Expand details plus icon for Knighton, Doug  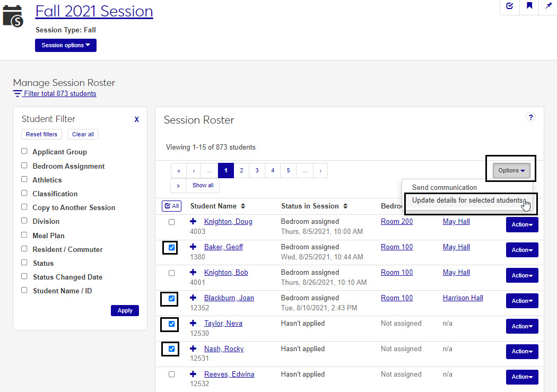tap(193, 222)
